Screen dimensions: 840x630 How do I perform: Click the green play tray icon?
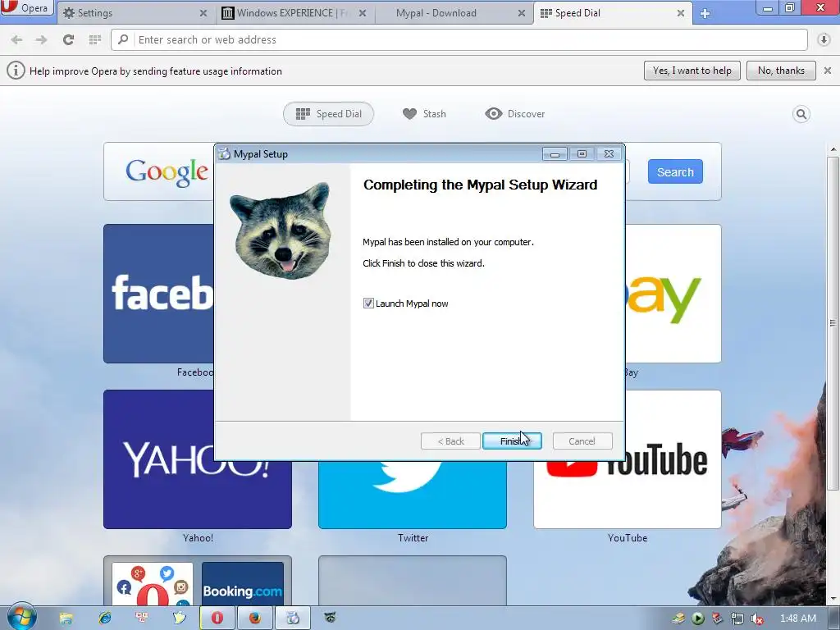pos(698,619)
